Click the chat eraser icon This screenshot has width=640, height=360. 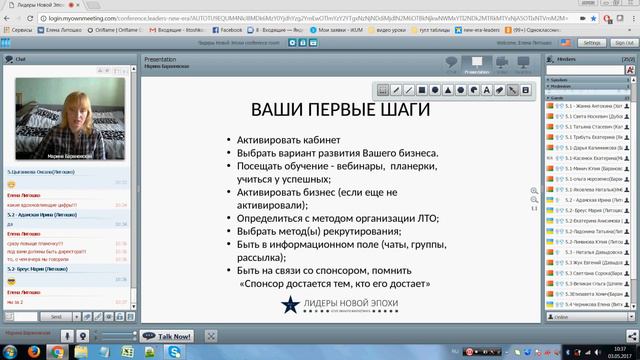[x=87, y=317]
